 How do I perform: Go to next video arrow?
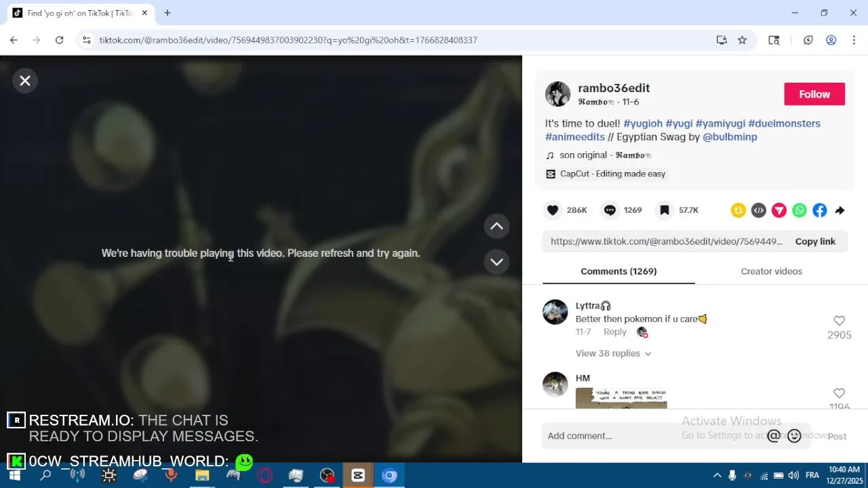pyautogui.click(x=496, y=262)
